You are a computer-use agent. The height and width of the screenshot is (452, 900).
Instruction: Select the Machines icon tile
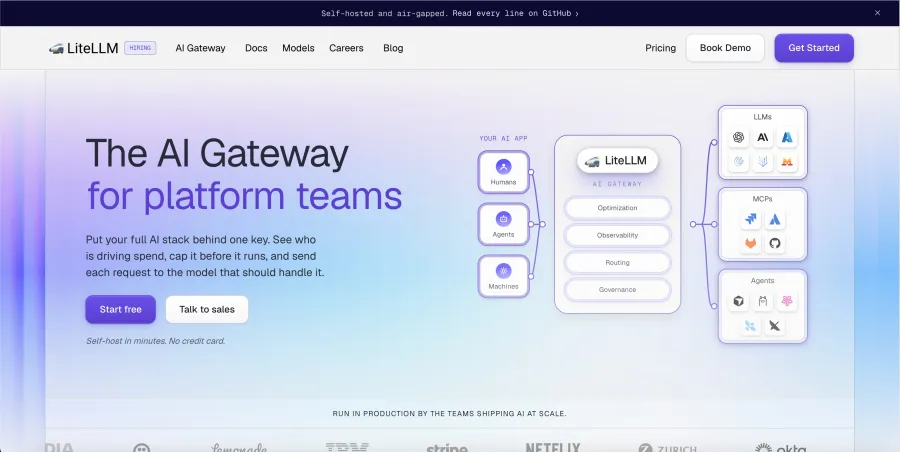coord(503,276)
